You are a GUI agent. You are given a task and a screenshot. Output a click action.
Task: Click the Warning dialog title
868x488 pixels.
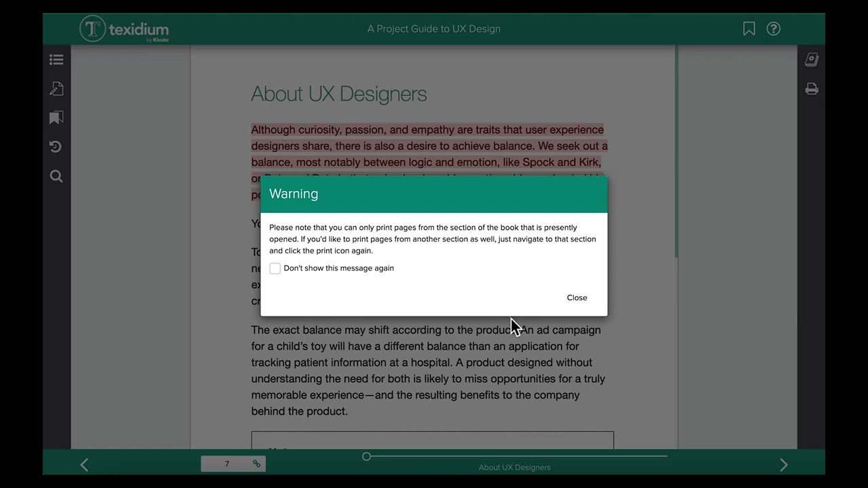[294, 194]
